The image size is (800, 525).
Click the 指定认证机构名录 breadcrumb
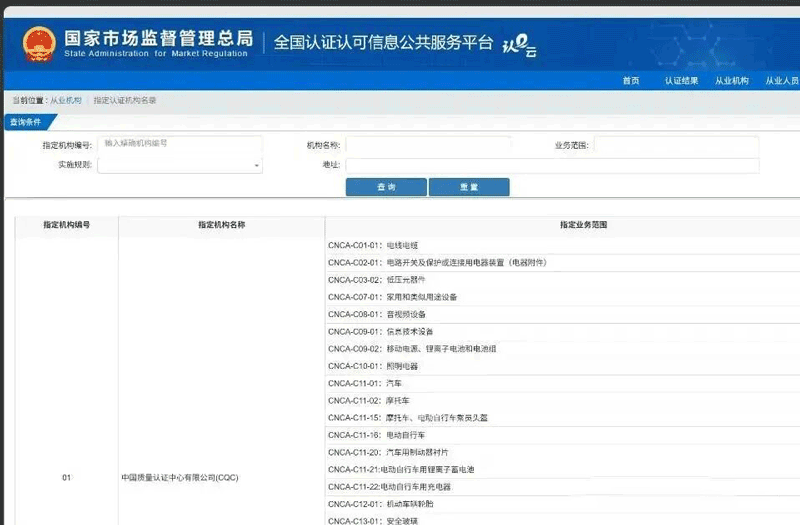pyautogui.click(x=124, y=101)
